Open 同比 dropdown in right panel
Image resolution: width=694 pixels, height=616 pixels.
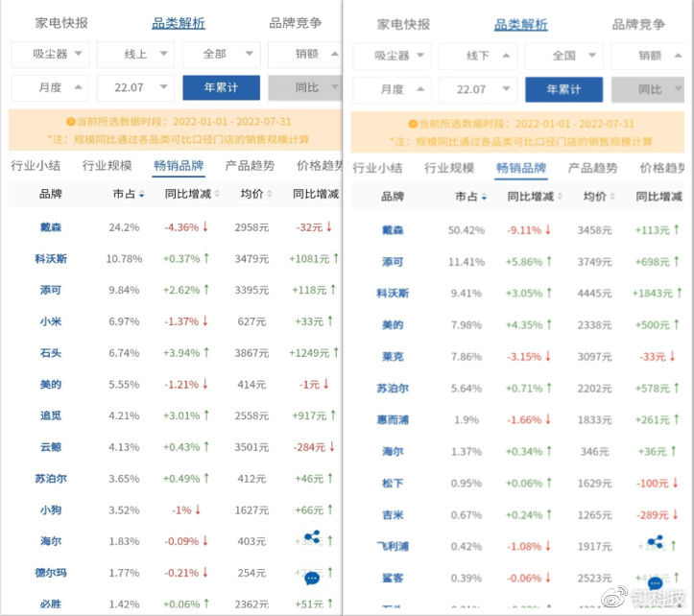pos(648,89)
